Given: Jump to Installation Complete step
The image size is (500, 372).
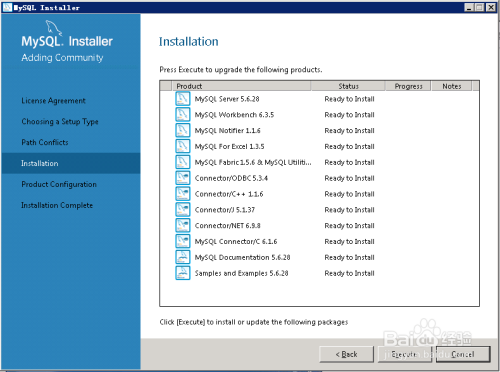Looking at the screenshot, I should click(57, 205).
